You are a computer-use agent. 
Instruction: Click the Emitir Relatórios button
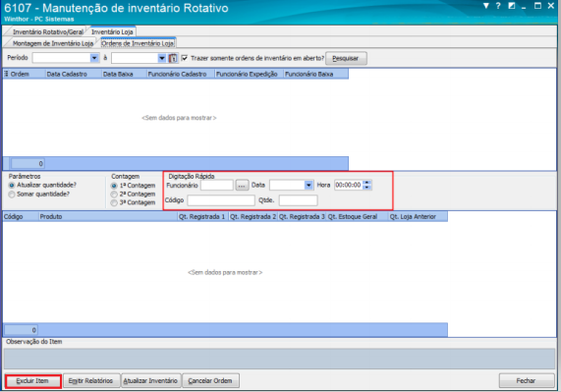pyautogui.click(x=90, y=381)
